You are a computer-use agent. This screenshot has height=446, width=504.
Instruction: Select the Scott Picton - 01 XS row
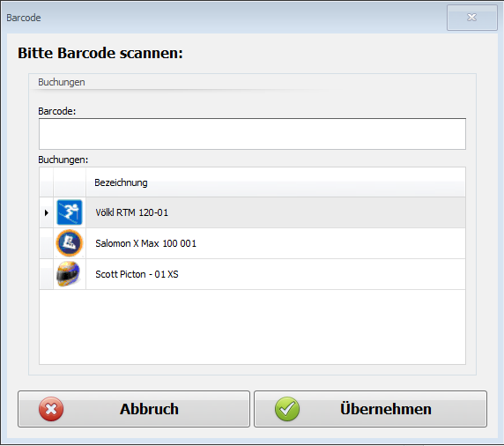(252, 274)
